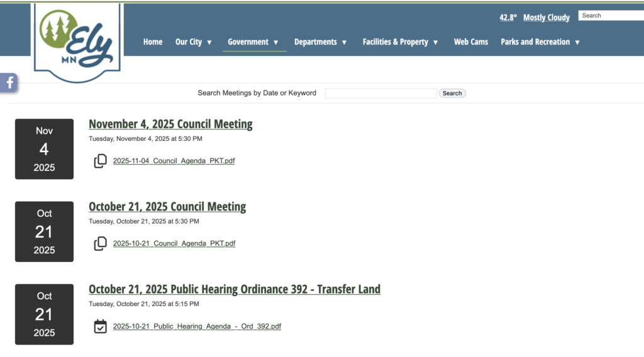644x357 pixels.
Task: Expand the Government dropdown menu
Action: [x=253, y=42]
